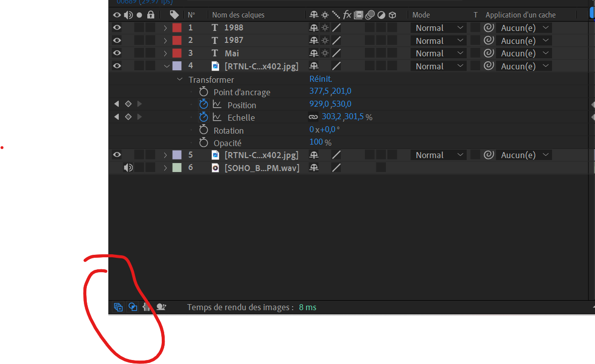595x364 pixels.
Task: Hide the 1988 text layer
Action: pos(117,27)
